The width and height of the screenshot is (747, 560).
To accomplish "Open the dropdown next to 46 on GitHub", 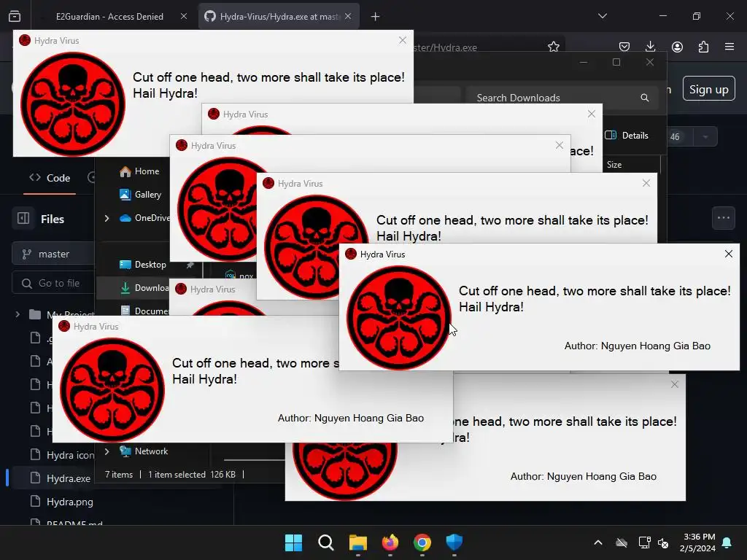I will (705, 137).
